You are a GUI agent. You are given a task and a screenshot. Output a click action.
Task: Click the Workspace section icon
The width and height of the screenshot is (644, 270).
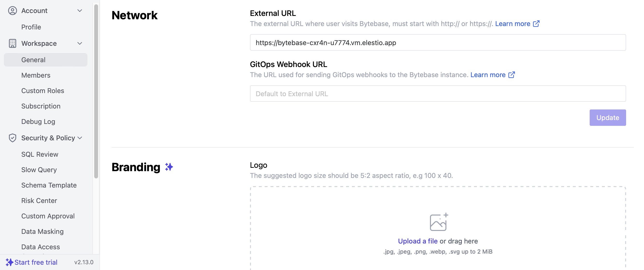click(x=12, y=43)
